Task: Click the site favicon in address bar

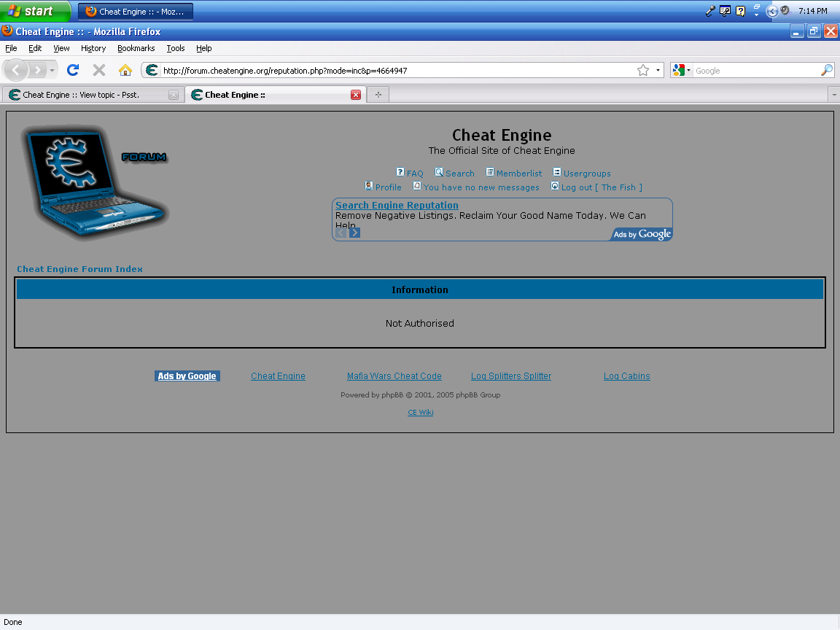Action: 152,70
